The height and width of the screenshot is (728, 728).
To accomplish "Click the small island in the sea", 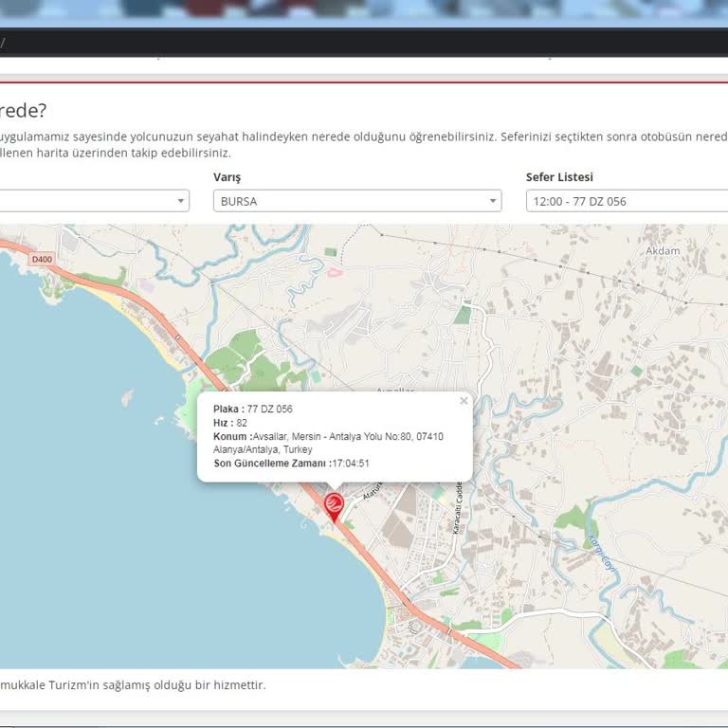I will click(127, 398).
